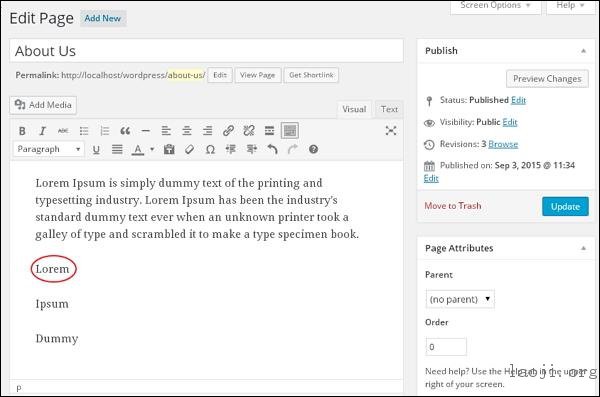
Task: Increase the indent
Action: click(251, 149)
